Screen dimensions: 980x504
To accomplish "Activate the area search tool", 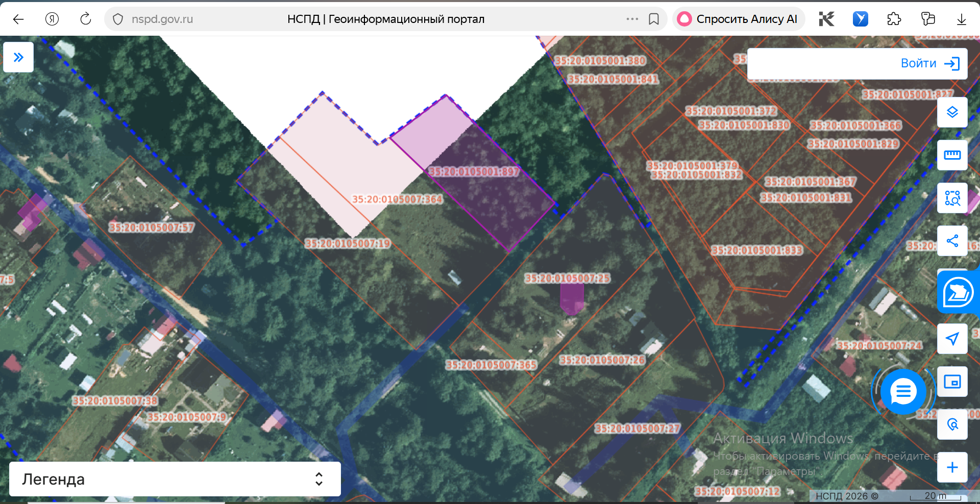I will pos(952,198).
